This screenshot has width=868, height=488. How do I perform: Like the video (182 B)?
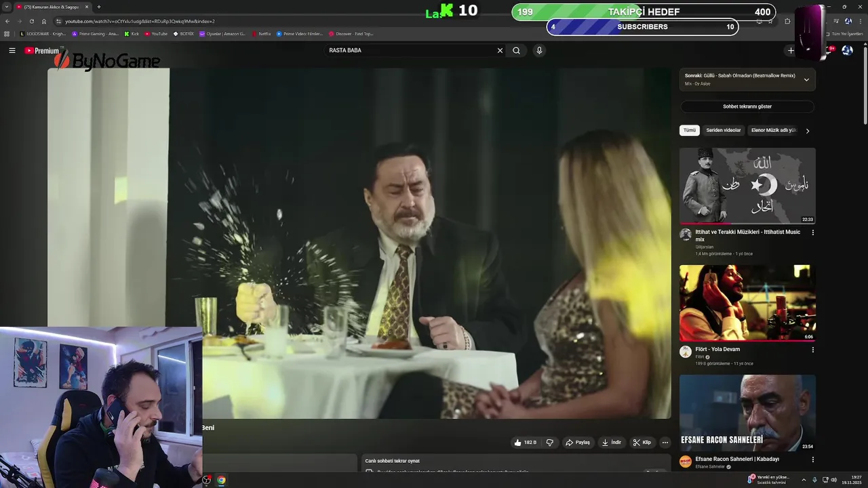(x=525, y=443)
